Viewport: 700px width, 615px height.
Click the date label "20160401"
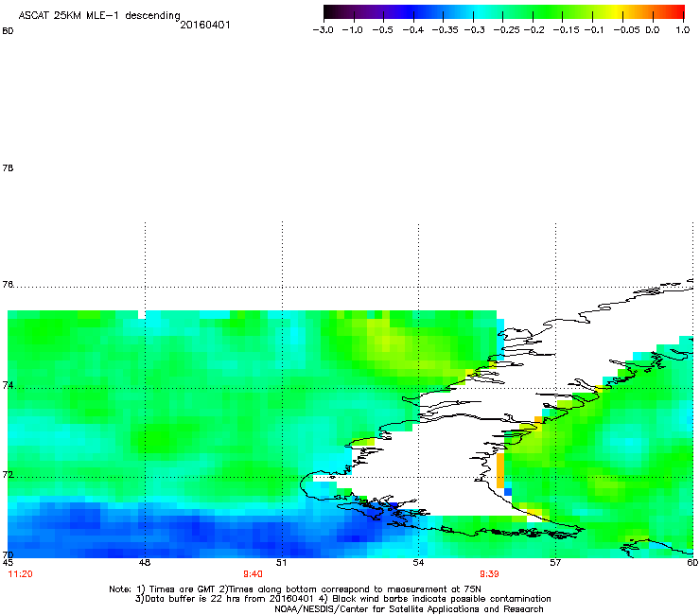(205, 25)
